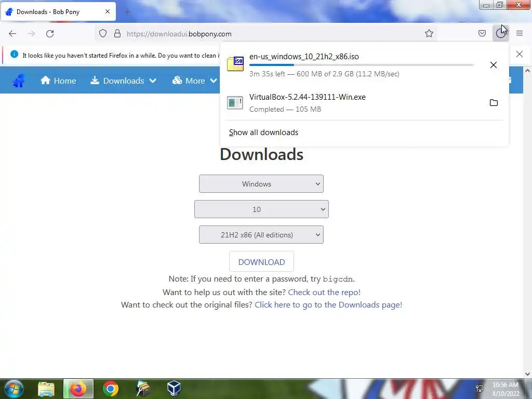532x399 pixels.
Task: Click the 'Completed — 105 MB' status text
Action: click(285, 109)
